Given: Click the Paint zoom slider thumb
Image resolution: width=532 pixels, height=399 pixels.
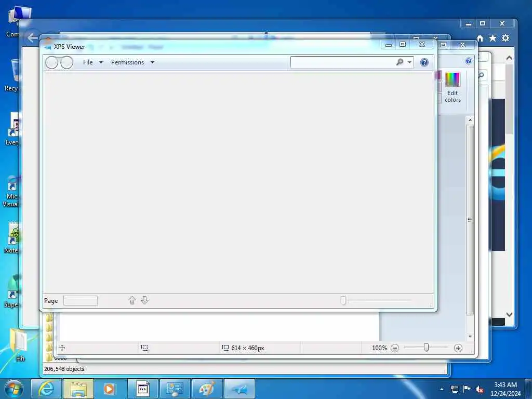Looking at the screenshot, I should pyautogui.click(x=426, y=348).
